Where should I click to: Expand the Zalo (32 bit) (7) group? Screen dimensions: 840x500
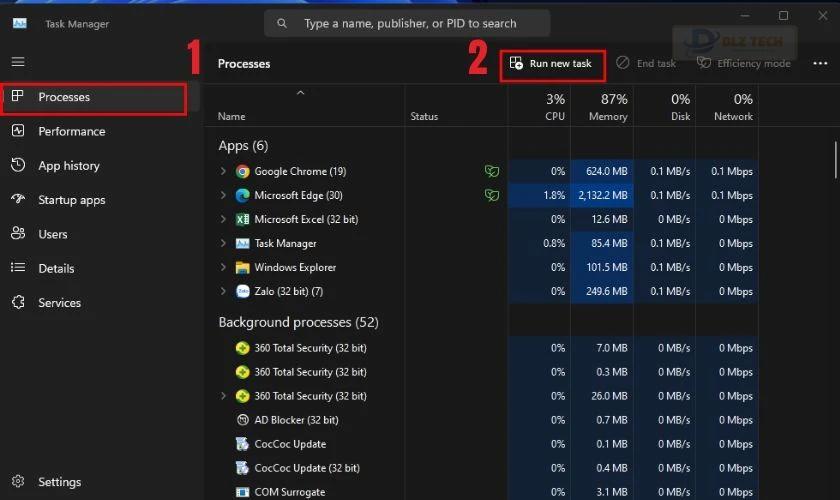click(223, 292)
